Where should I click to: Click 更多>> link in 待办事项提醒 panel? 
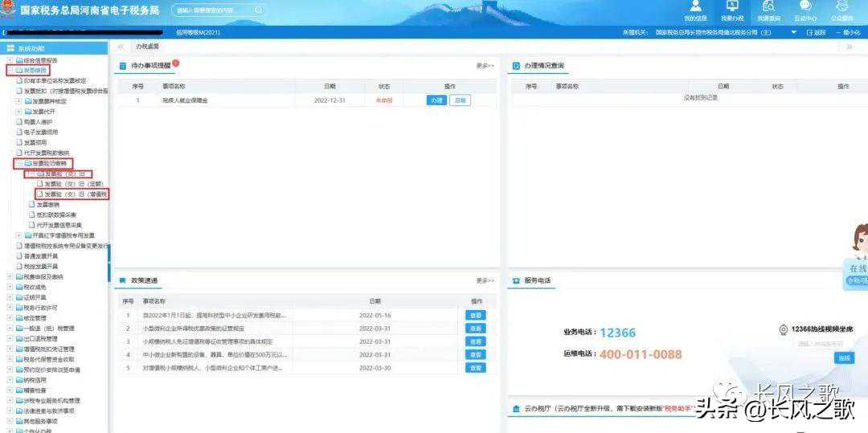click(485, 66)
